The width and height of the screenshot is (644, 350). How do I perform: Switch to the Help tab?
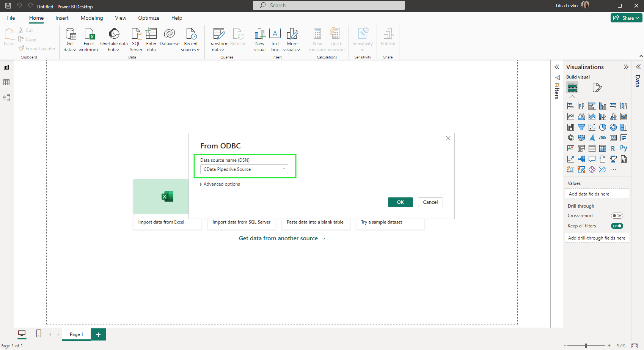pyautogui.click(x=177, y=18)
